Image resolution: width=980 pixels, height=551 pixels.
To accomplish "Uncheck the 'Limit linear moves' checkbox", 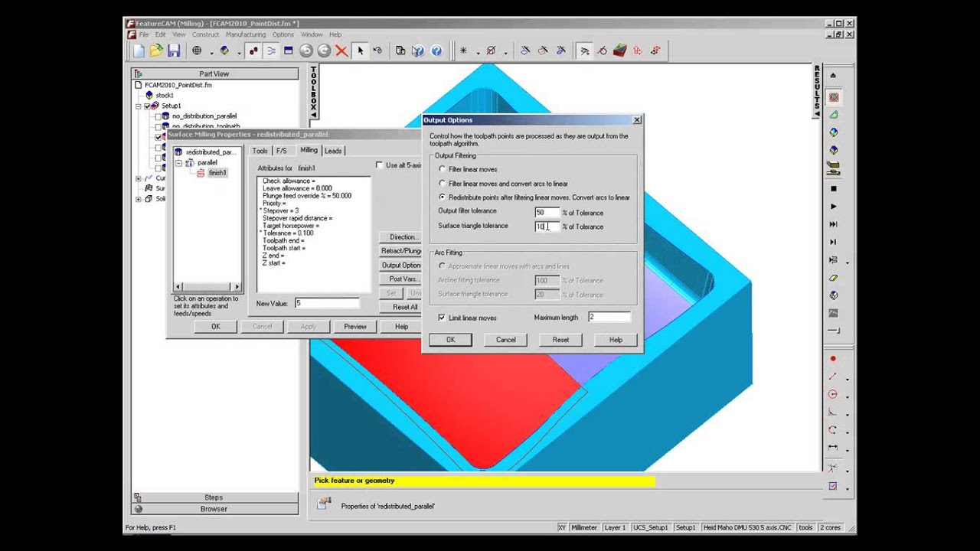I will [442, 318].
